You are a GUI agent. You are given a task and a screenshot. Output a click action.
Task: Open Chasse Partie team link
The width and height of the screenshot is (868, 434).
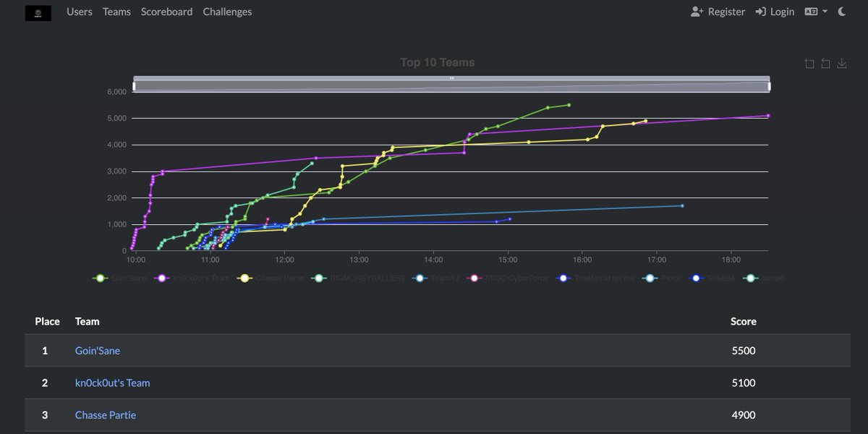pos(106,415)
